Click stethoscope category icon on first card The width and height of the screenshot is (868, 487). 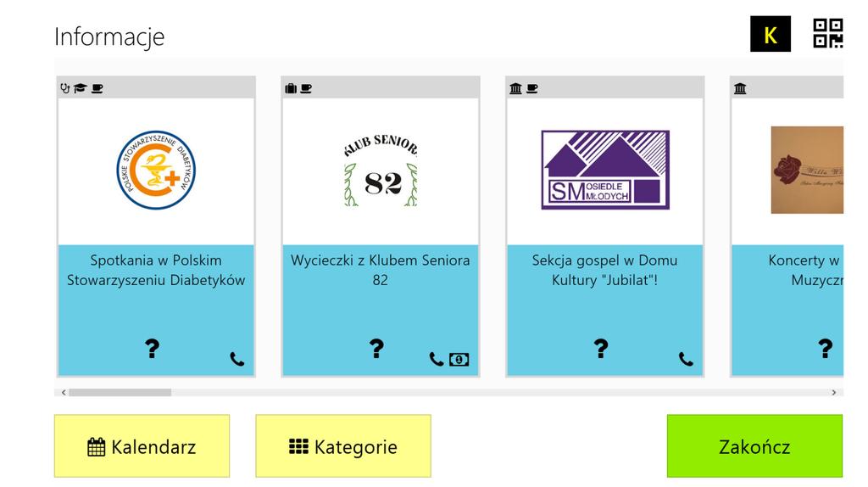coord(64,88)
